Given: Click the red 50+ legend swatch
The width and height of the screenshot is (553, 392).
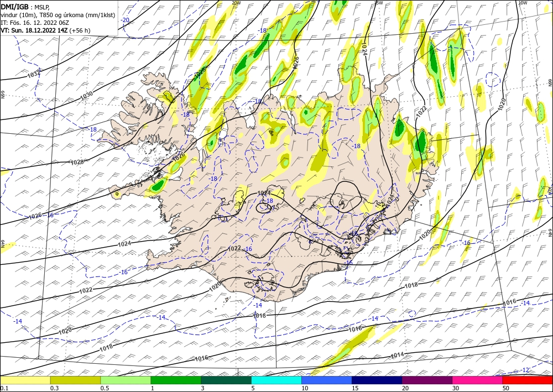Looking at the screenshot, I should click(528, 380).
